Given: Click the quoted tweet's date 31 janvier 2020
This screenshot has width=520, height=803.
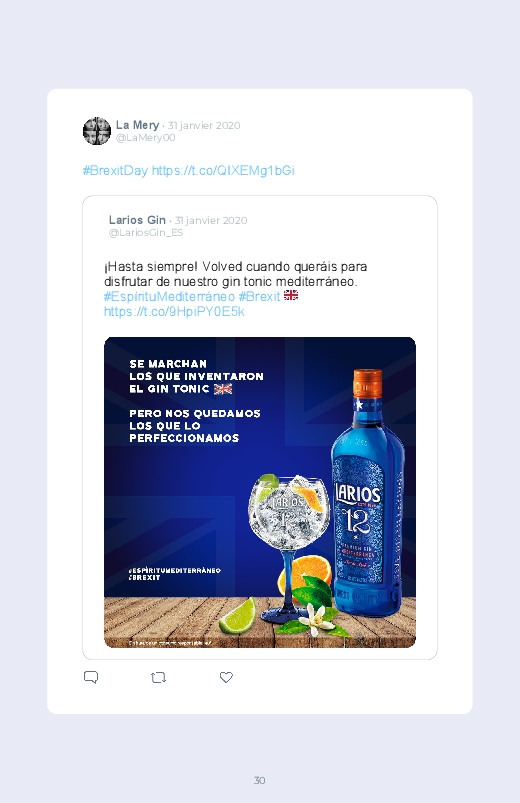Looking at the screenshot, I should pos(211,221).
